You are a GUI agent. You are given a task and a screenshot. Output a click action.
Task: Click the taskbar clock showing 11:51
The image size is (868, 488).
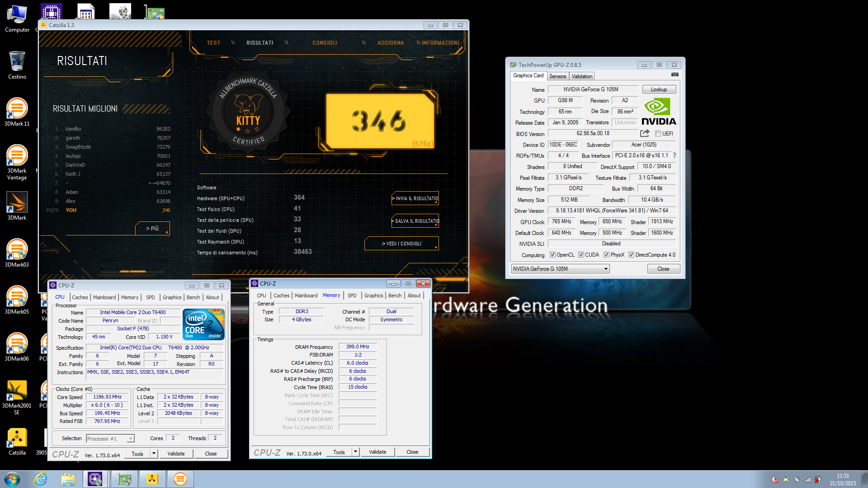click(x=843, y=479)
